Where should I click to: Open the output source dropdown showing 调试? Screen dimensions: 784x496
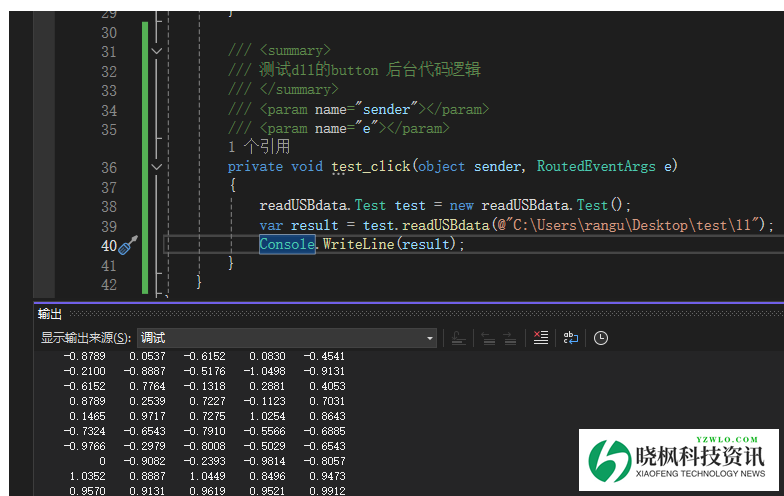click(x=287, y=338)
